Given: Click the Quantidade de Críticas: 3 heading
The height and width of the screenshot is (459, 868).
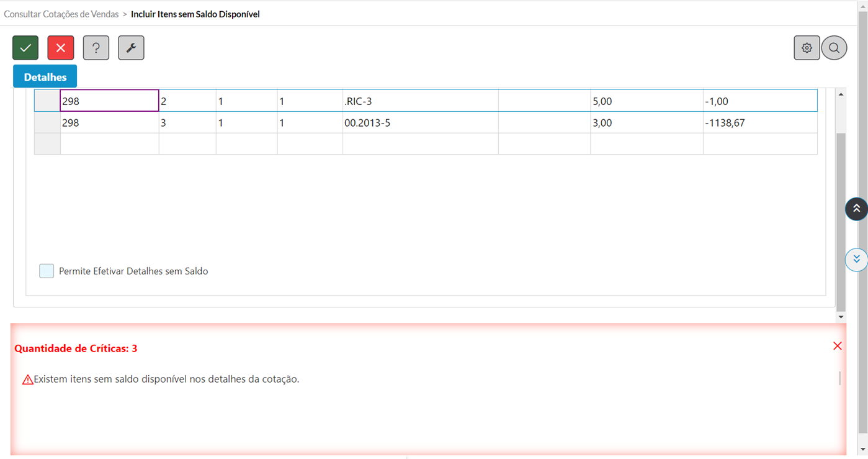Looking at the screenshot, I should [x=76, y=348].
